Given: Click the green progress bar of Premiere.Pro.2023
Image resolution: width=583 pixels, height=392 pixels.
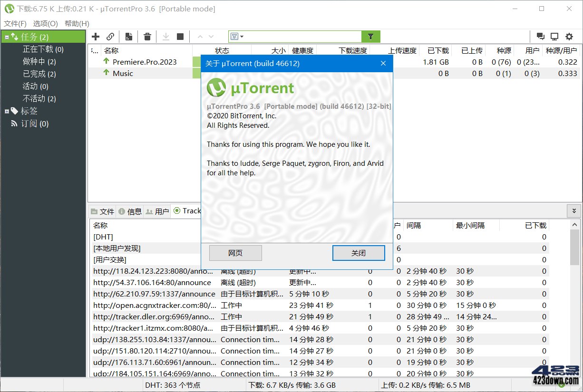Looking at the screenshot, I should click(x=197, y=62).
